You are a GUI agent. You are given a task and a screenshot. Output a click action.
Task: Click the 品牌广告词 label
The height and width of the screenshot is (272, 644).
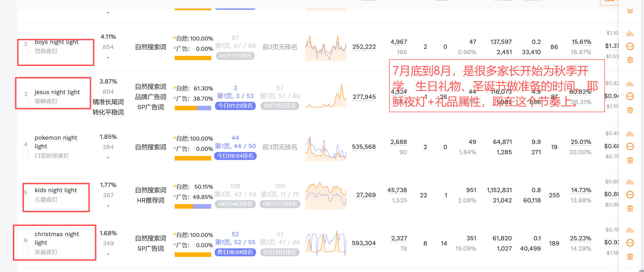pos(150,97)
